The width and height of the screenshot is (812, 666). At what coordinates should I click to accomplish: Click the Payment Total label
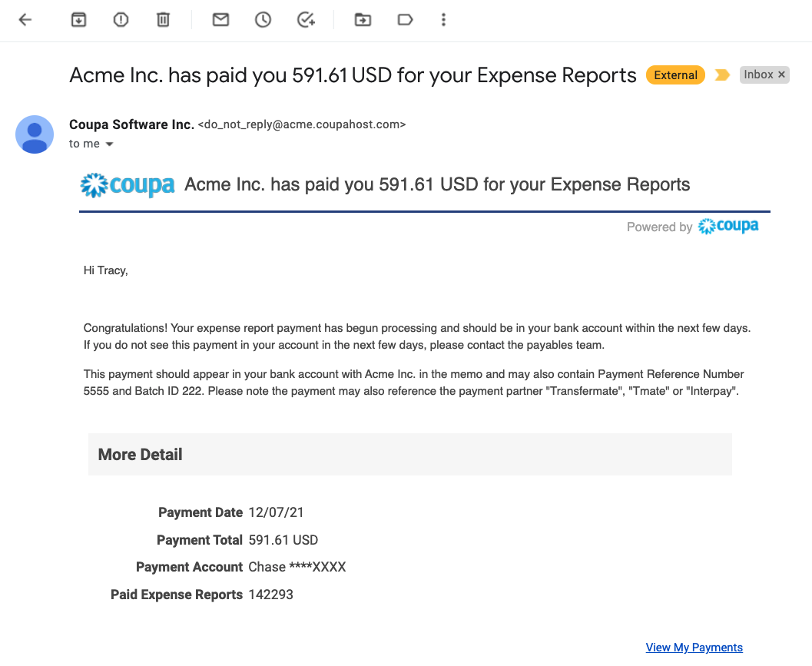pyautogui.click(x=200, y=539)
